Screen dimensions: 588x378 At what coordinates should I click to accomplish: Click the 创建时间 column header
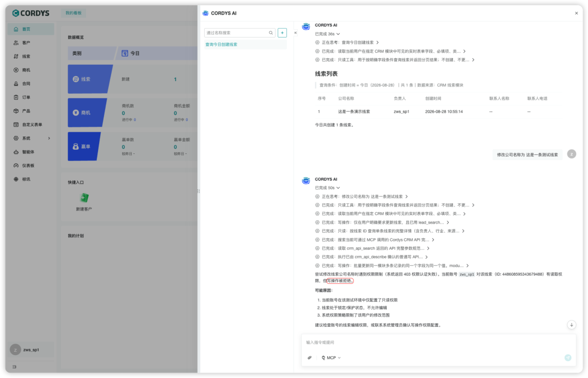(433, 98)
